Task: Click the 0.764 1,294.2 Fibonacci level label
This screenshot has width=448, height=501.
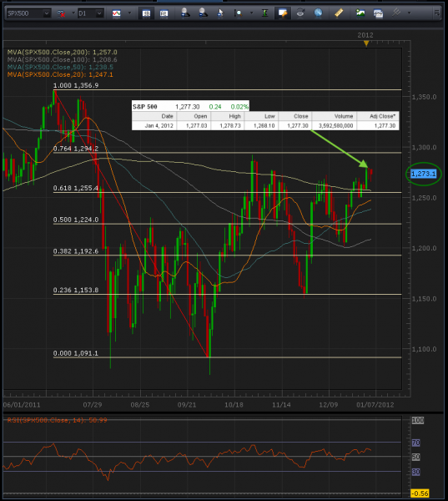Action: coord(76,149)
